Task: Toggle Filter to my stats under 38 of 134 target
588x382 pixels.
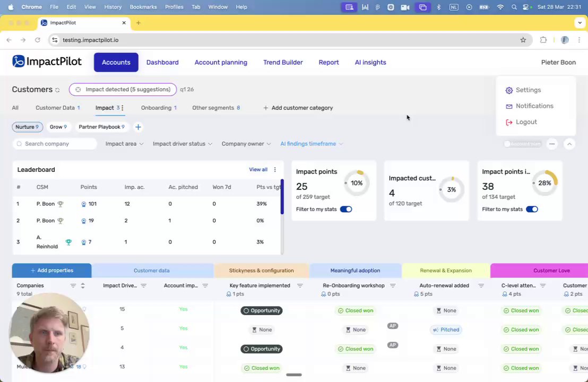Action: pos(532,209)
